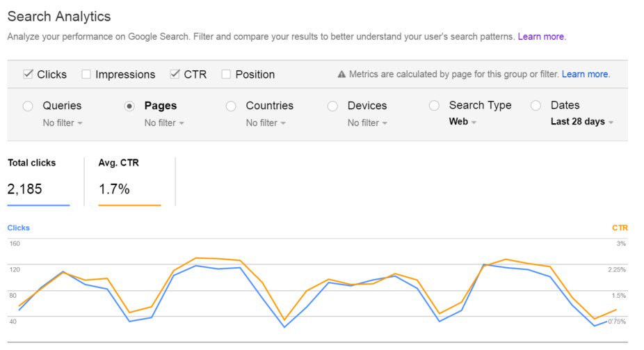Viewport: 644px width, 350px height.
Task: Expand the Devices No filter dropdown
Action: pos(367,123)
